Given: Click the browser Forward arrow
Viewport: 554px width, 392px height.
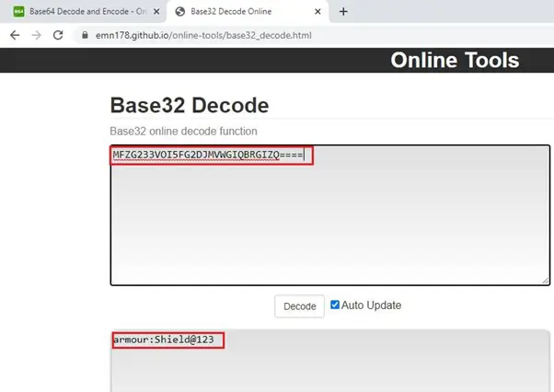Looking at the screenshot, I should point(37,34).
